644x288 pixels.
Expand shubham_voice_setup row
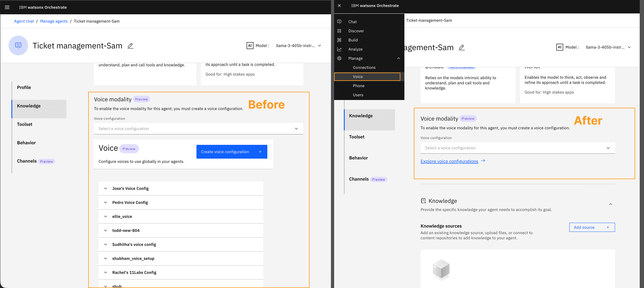tap(106, 259)
